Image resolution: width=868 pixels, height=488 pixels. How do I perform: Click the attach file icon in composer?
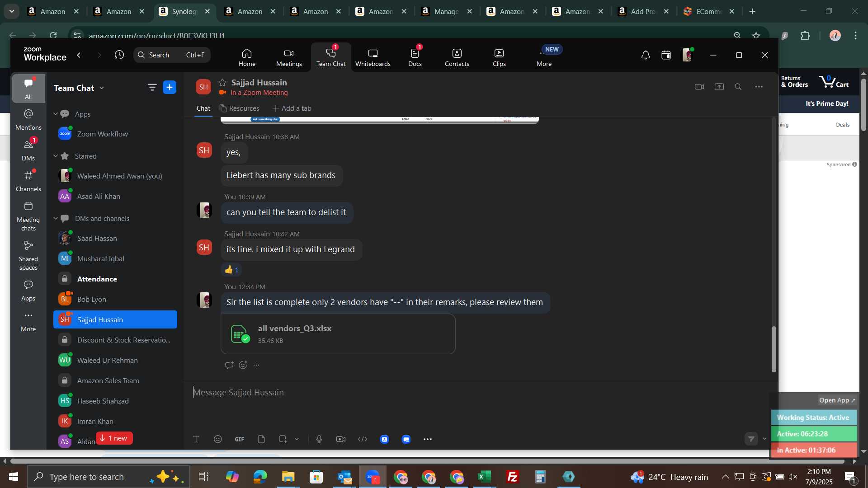pyautogui.click(x=261, y=439)
